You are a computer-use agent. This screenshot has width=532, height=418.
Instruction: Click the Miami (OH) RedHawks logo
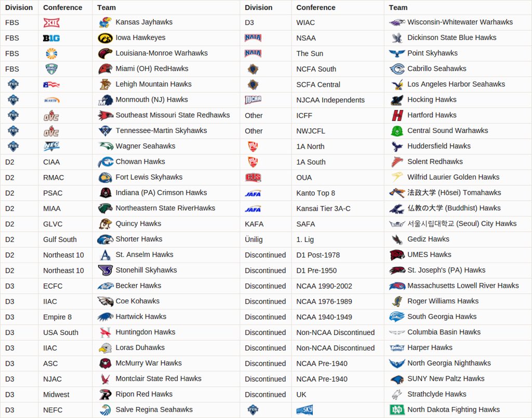click(x=105, y=69)
